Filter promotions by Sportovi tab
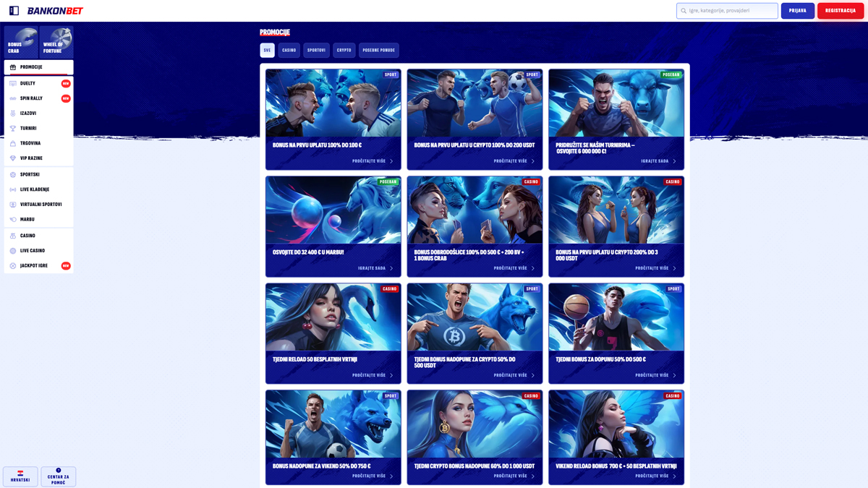 coord(316,51)
